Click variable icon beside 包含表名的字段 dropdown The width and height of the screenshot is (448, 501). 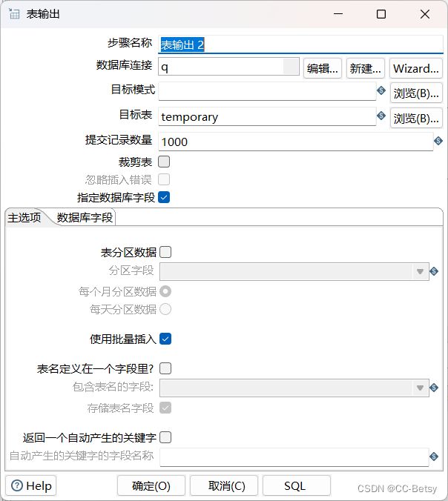(434, 388)
